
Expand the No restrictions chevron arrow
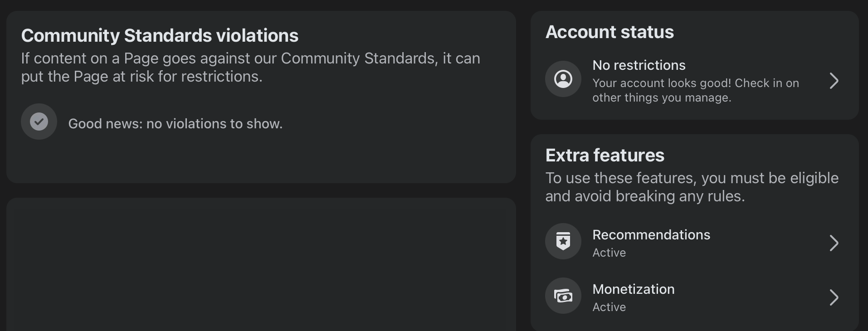(x=834, y=81)
